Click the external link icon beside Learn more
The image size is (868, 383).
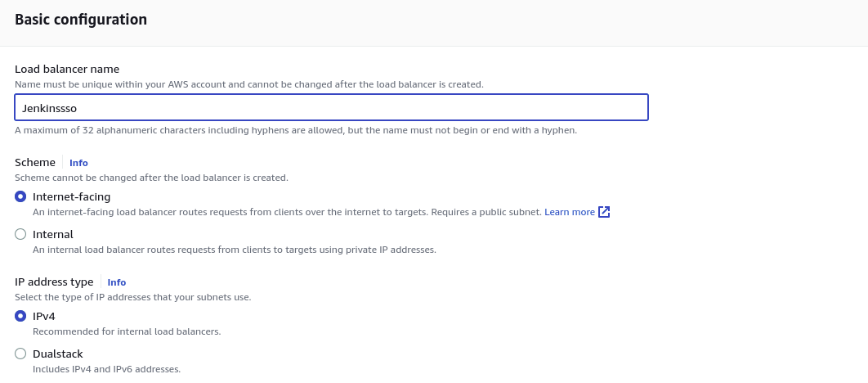click(x=605, y=212)
